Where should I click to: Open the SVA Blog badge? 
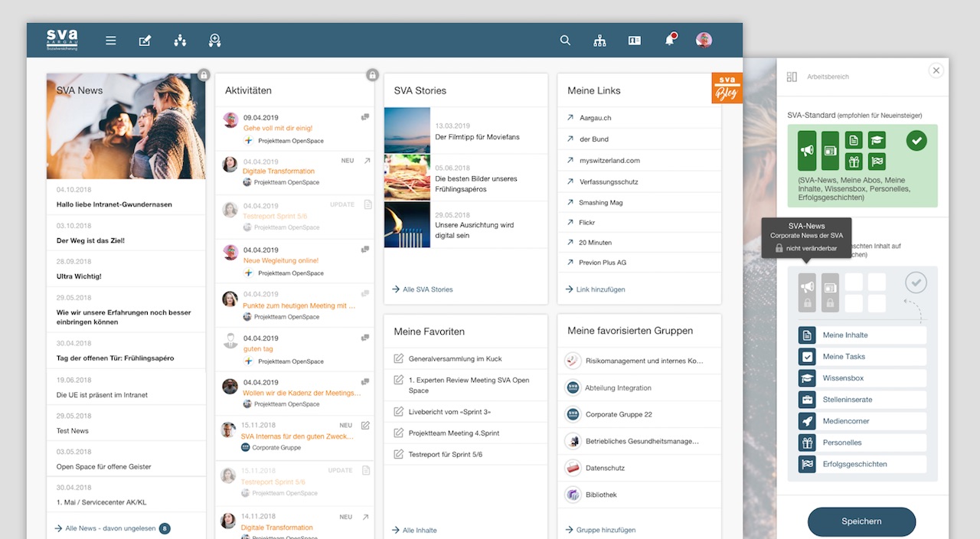point(727,88)
